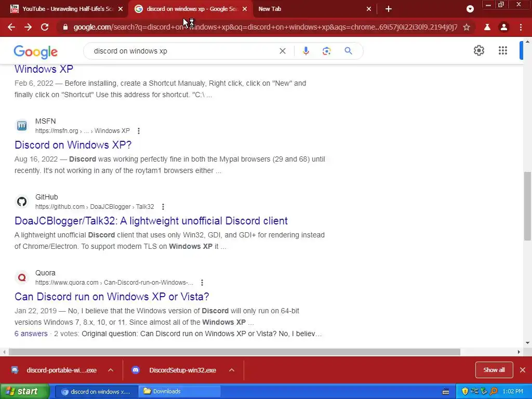Screen dimensions: 532x399
Task: Click the MSFN site favicon
Action: click(22, 126)
